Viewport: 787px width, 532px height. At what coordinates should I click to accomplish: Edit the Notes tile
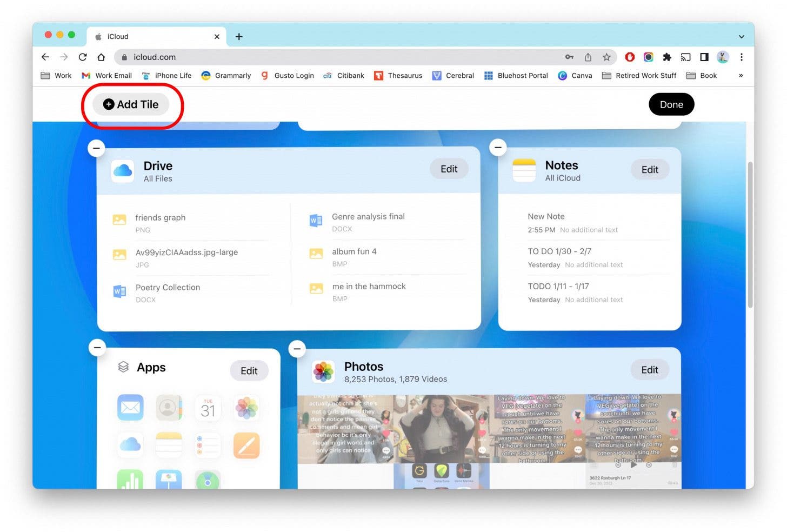[650, 169]
